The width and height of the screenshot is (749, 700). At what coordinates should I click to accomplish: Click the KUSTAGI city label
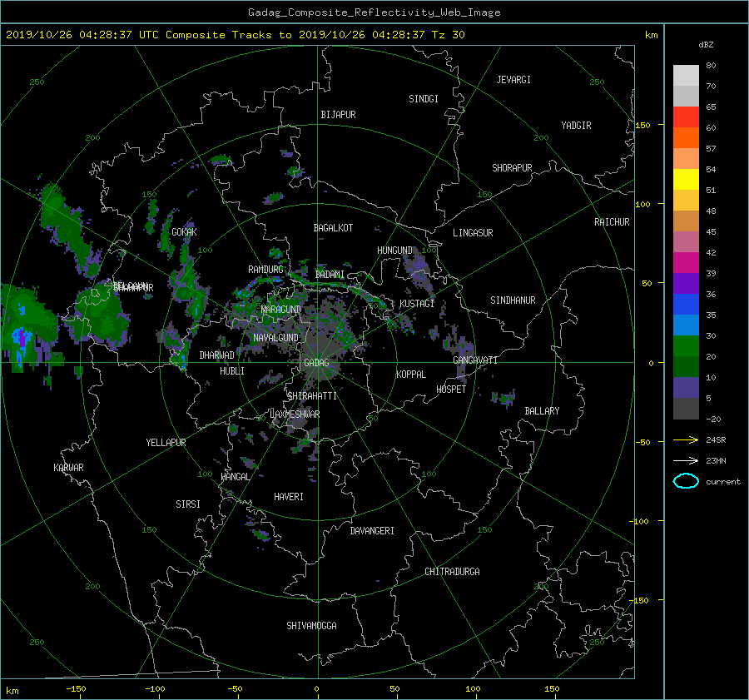click(x=417, y=304)
